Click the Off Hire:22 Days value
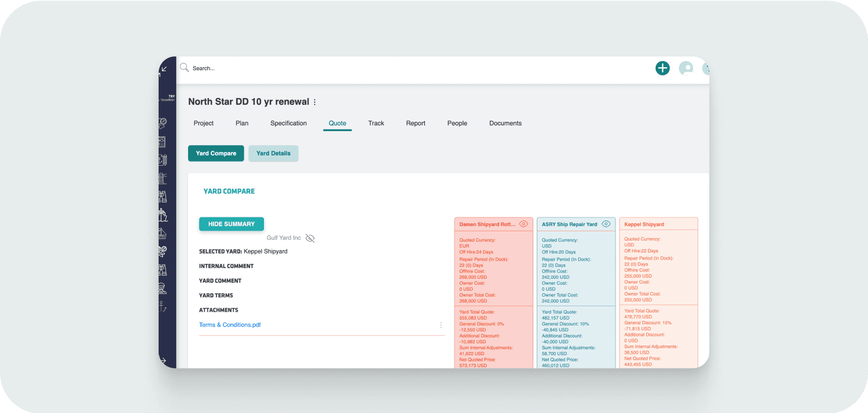 pyautogui.click(x=641, y=251)
